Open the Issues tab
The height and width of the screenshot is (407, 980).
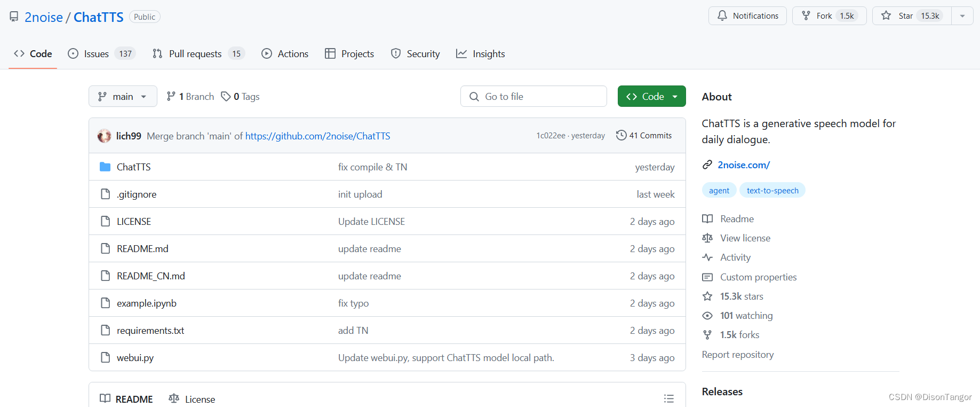point(101,54)
